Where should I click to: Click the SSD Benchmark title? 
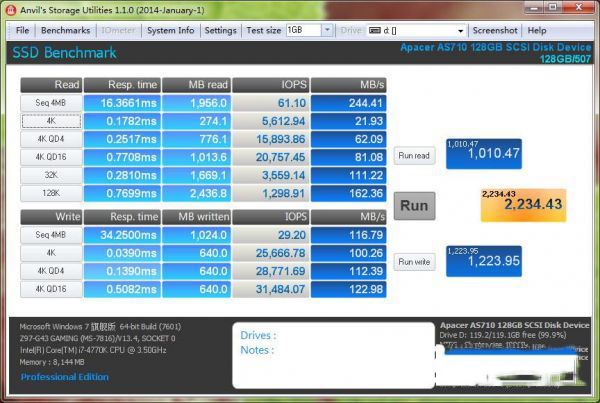coord(64,53)
